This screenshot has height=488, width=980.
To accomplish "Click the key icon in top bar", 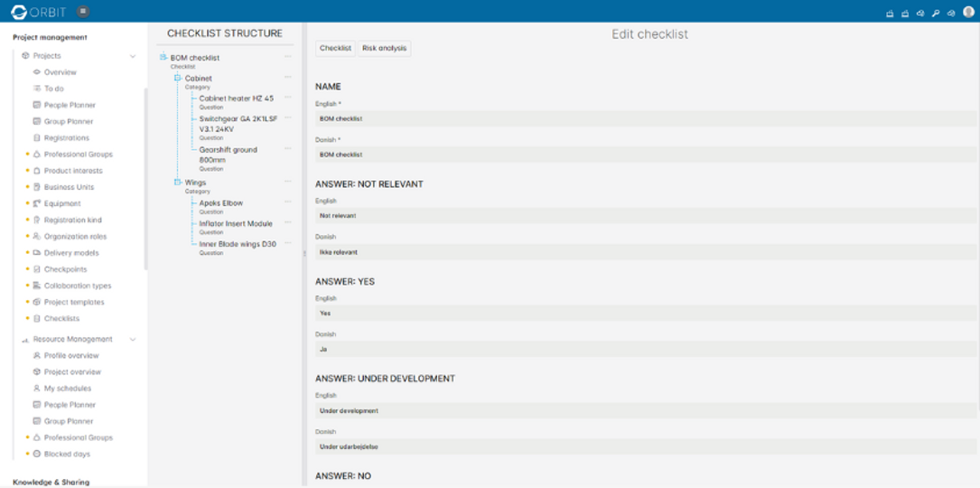I will pos(936,13).
